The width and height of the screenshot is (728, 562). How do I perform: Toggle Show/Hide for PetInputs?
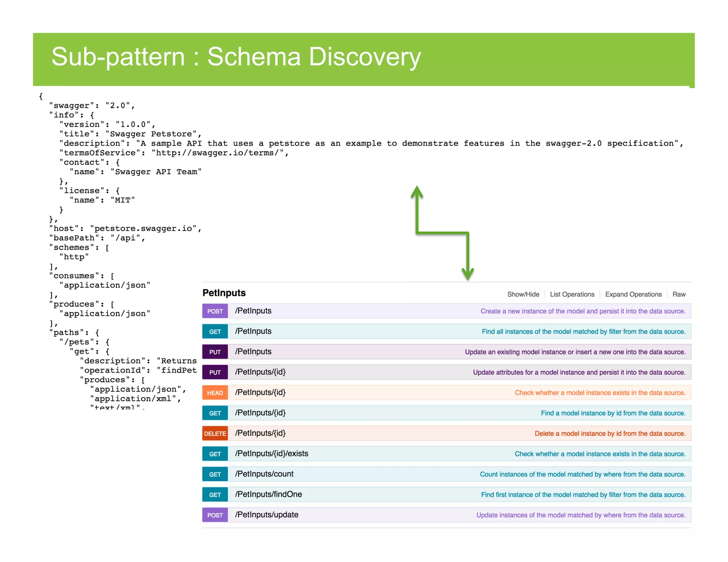click(x=523, y=294)
